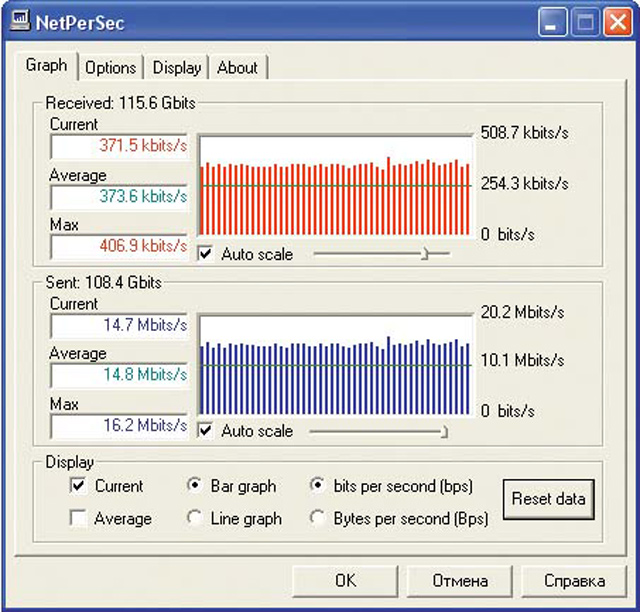The width and height of the screenshot is (640, 612).
Task: Open the About tab
Action: pos(237,68)
